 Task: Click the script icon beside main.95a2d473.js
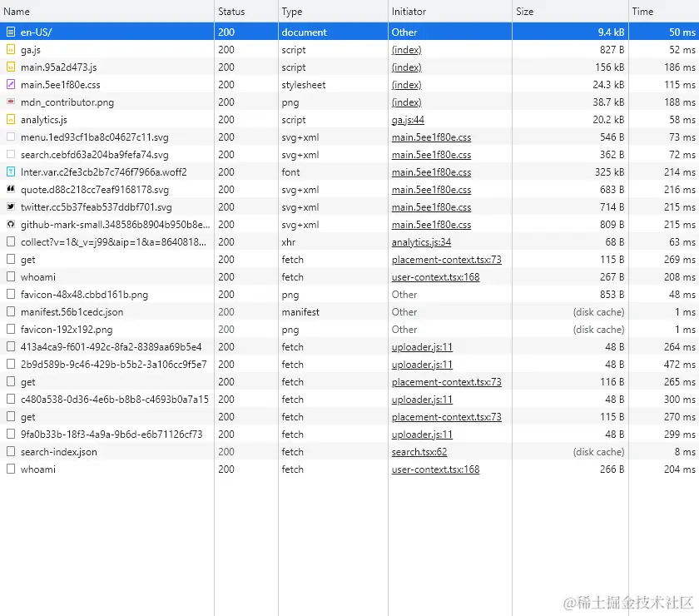pos(11,67)
